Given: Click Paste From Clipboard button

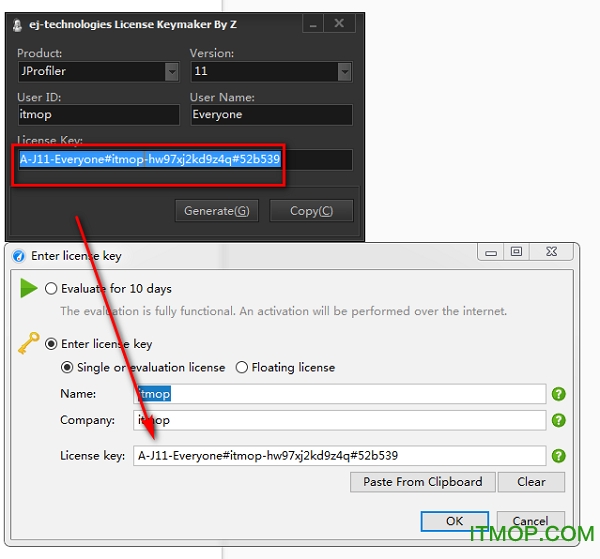Looking at the screenshot, I should click(x=422, y=482).
